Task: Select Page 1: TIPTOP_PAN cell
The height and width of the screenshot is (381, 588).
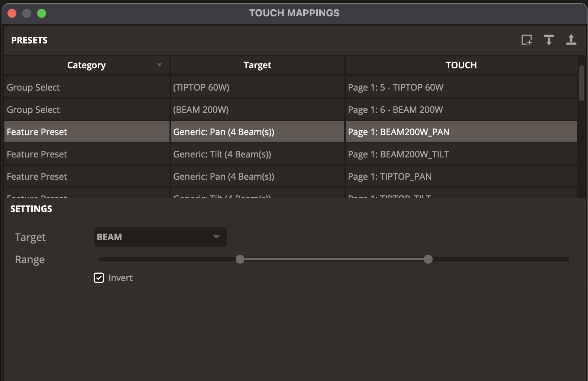Action: click(461, 176)
